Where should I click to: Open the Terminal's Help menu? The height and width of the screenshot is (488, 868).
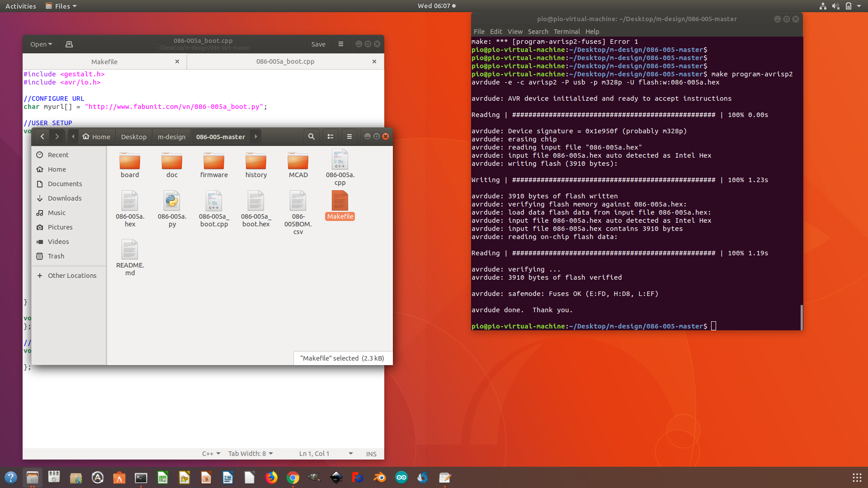(x=592, y=32)
